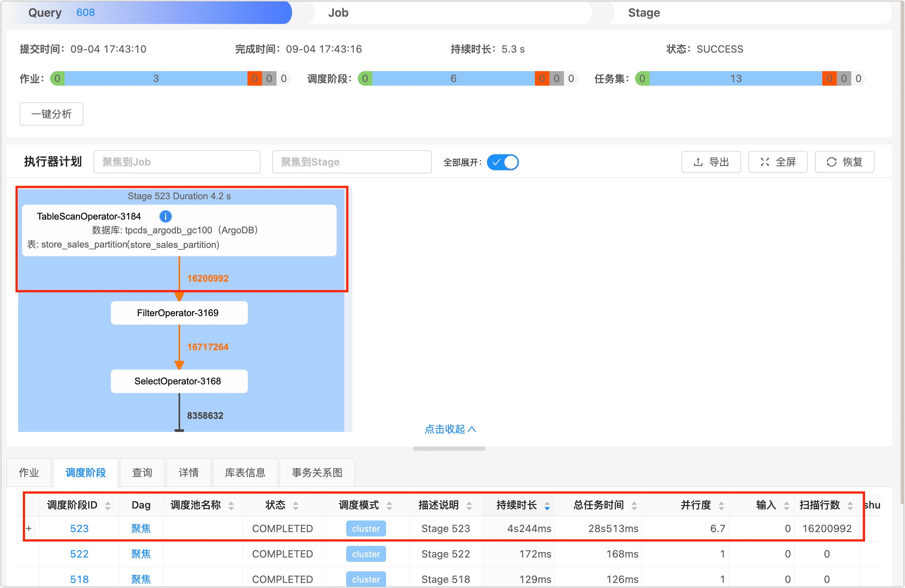Click the 16717264 edge label
This screenshot has height=588, width=905.
(x=208, y=347)
